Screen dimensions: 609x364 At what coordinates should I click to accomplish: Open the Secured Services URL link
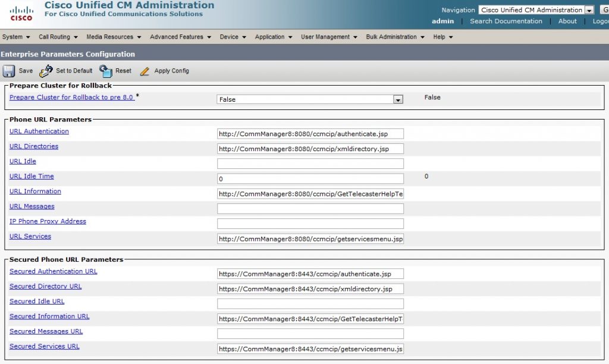pyautogui.click(x=44, y=346)
